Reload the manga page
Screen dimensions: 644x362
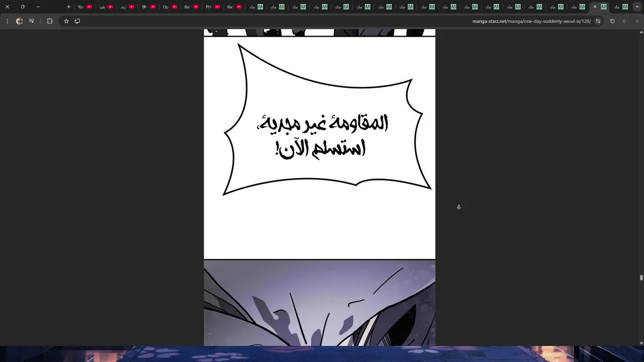coord(612,21)
